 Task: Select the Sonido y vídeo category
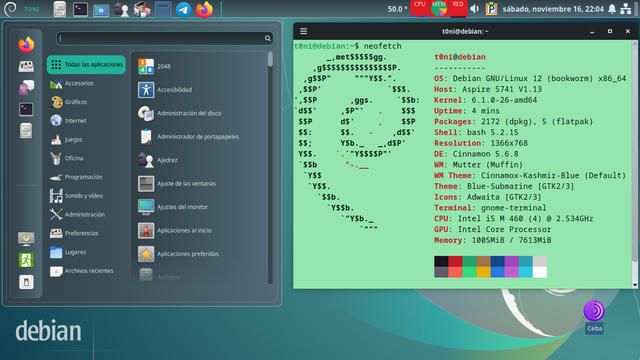86,196
